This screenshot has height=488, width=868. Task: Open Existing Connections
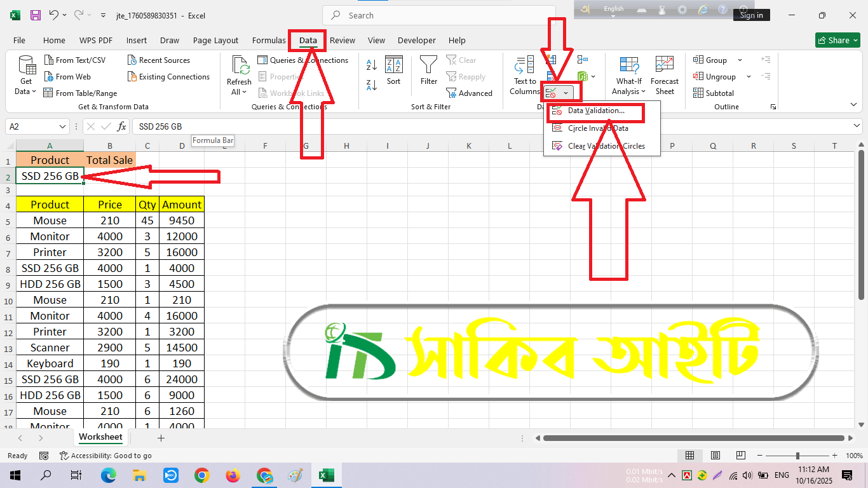pos(168,77)
